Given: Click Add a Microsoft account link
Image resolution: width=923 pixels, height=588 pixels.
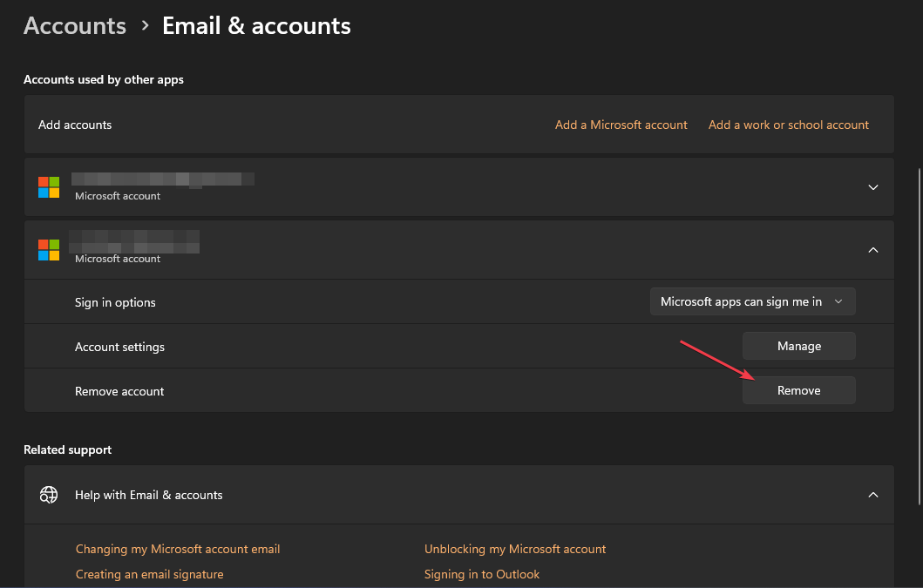Looking at the screenshot, I should (621, 125).
